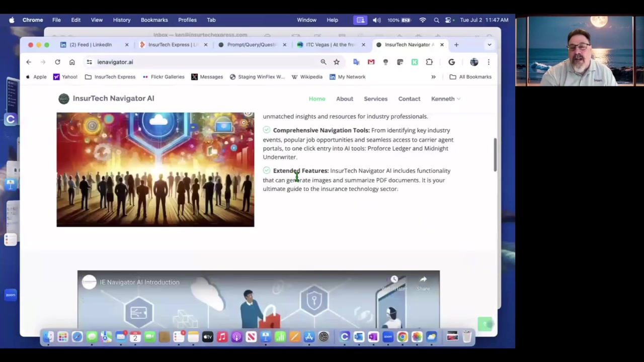The width and height of the screenshot is (644, 362).
Task: Open the Chrome File menu
Action: pyautogui.click(x=56, y=20)
